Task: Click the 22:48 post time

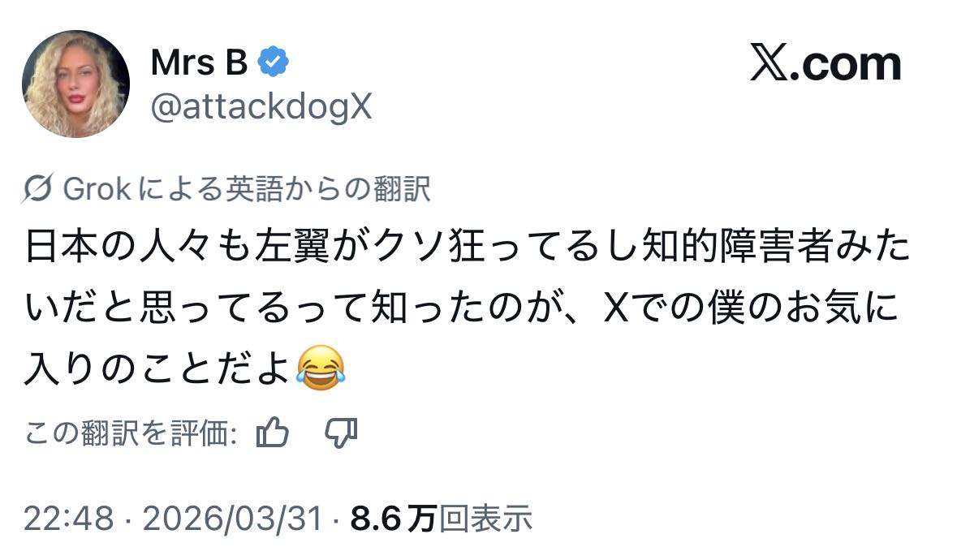Action: tap(68, 518)
